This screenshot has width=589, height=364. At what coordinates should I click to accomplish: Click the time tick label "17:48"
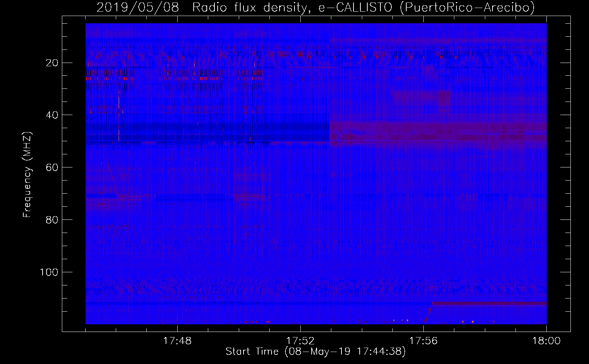(177, 341)
